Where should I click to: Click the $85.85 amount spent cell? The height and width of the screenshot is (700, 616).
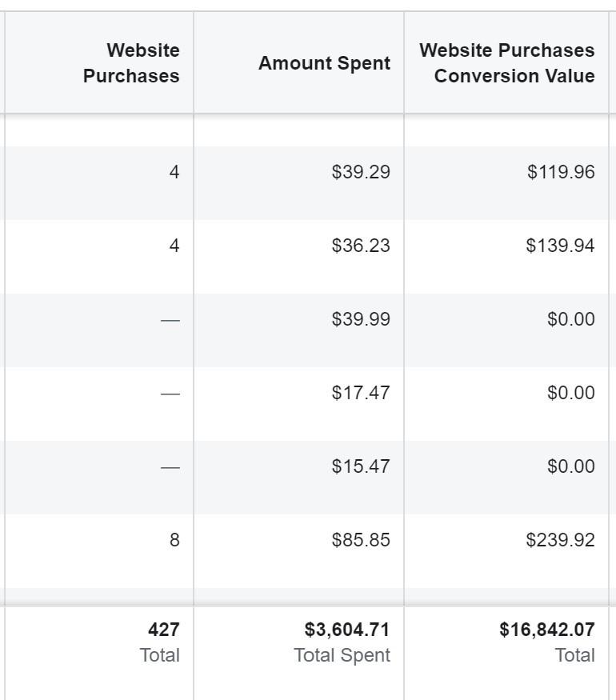coord(361,540)
